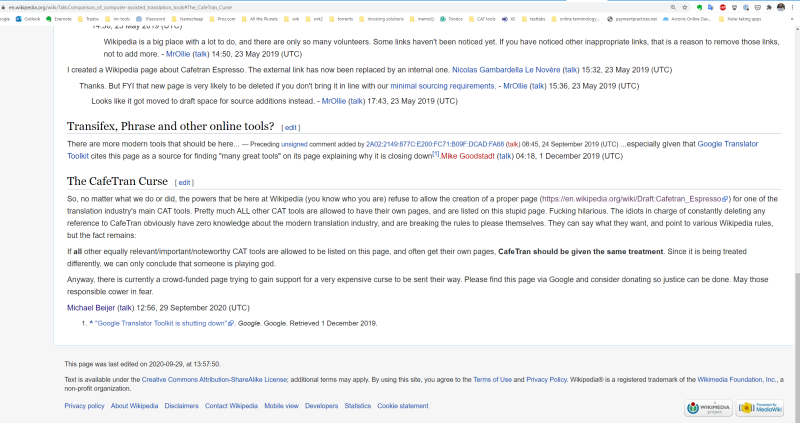800x423 pixels.
Task: Open the XE bookmark
Action: click(x=509, y=19)
